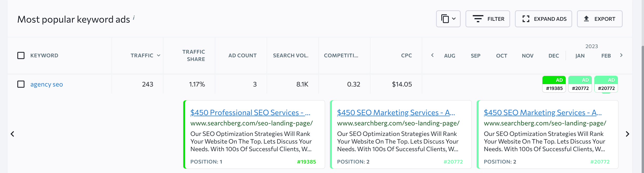Select the DEC ad marker #19385
Screen dimensions: 644x173
pos(554,84)
